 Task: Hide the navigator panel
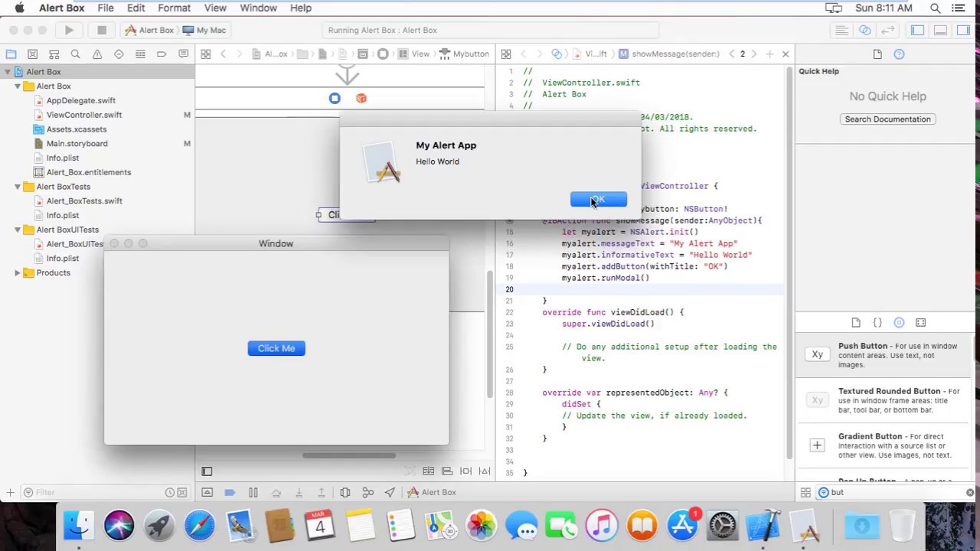coord(916,30)
